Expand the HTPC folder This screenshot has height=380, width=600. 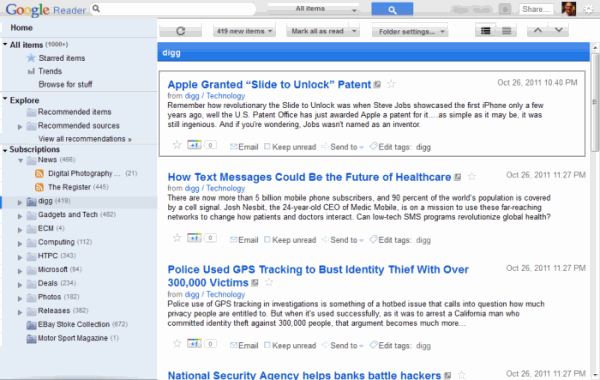(x=20, y=257)
